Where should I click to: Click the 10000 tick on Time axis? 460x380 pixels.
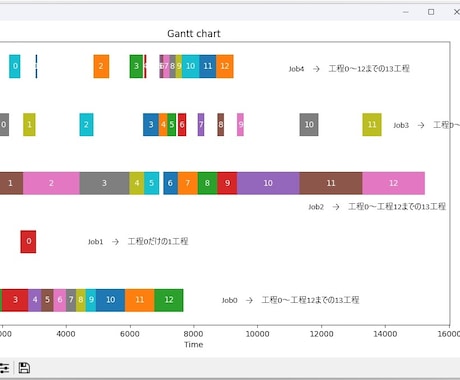click(257, 334)
